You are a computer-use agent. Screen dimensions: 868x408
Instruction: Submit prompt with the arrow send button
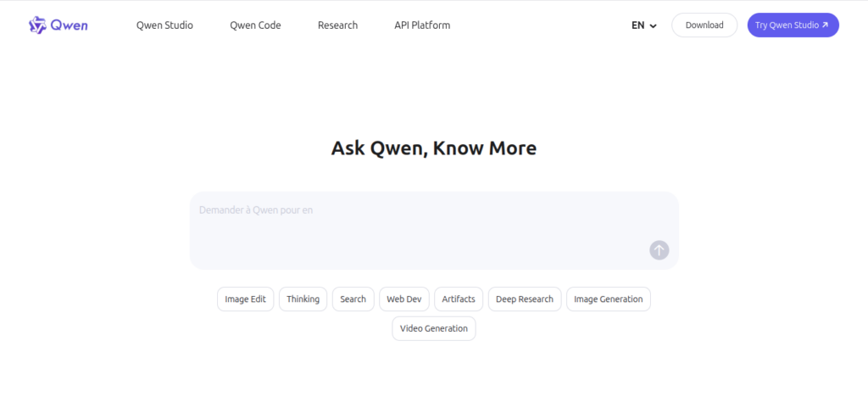tap(659, 249)
